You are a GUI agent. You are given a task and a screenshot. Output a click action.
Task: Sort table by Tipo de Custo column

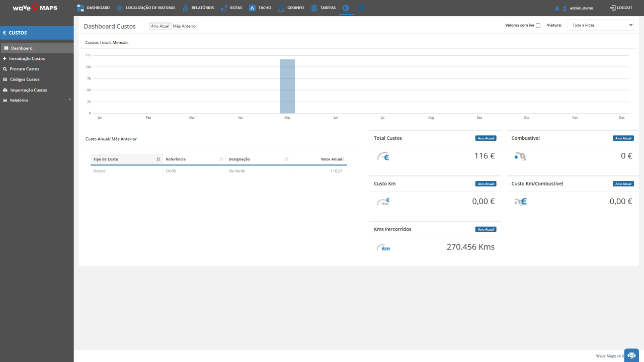tap(126, 159)
